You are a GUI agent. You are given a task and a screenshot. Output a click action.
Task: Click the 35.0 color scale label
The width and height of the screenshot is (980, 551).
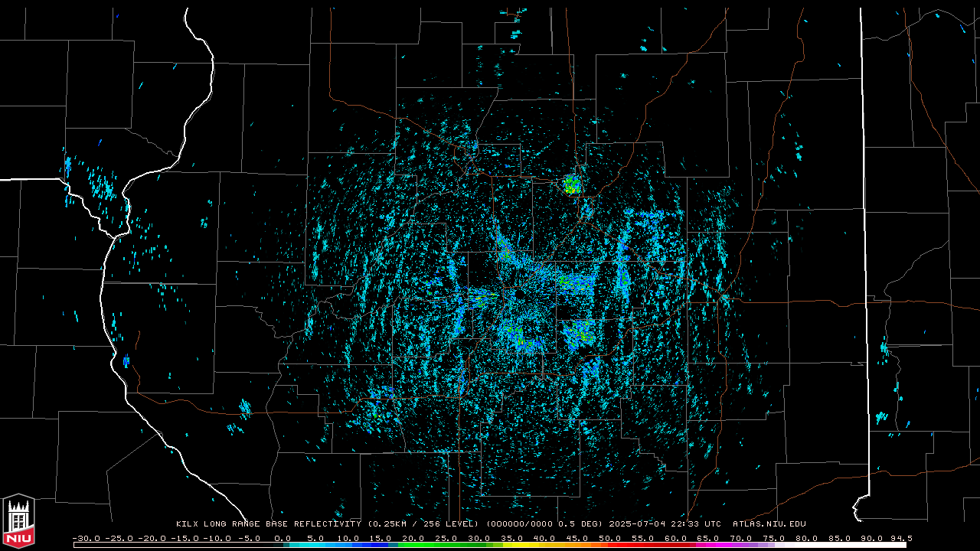click(511, 539)
